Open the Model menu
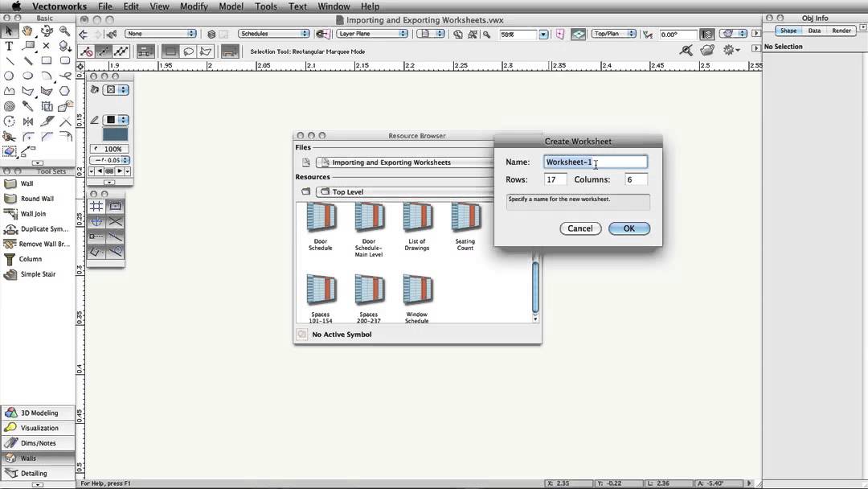This screenshot has width=868, height=489. [231, 6]
